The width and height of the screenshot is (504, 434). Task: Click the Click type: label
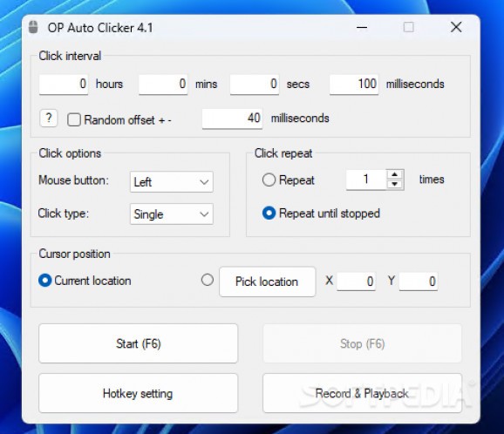(64, 214)
